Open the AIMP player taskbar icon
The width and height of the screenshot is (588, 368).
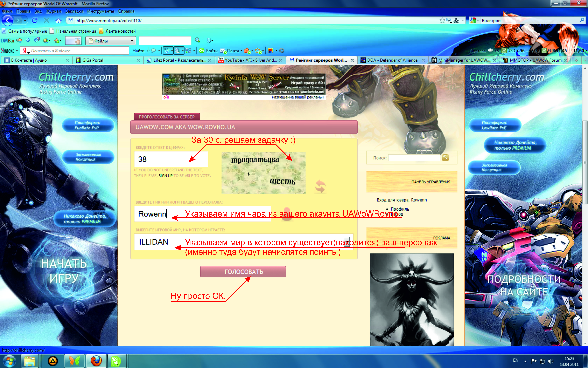point(53,361)
